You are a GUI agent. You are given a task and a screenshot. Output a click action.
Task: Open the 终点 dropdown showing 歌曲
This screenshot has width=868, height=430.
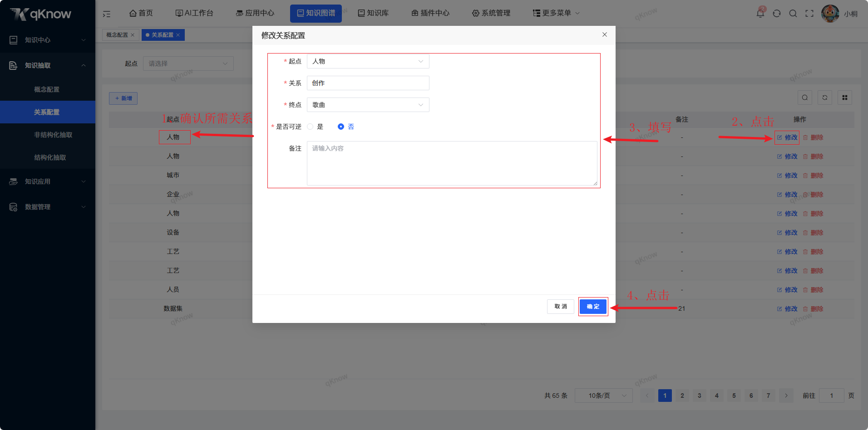point(368,105)
